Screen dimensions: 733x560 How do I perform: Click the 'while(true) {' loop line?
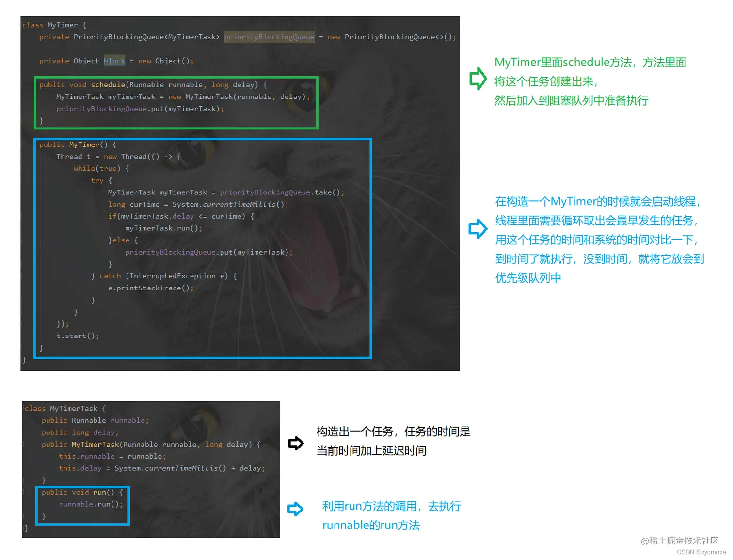(x=101, y=168)
